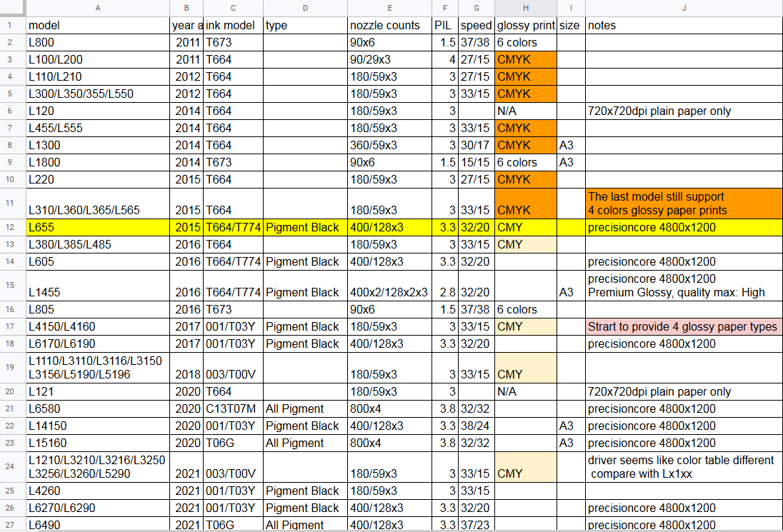Click the 'notes' header cell
This screenshot has width=783, height=532.
coord(684,25)
